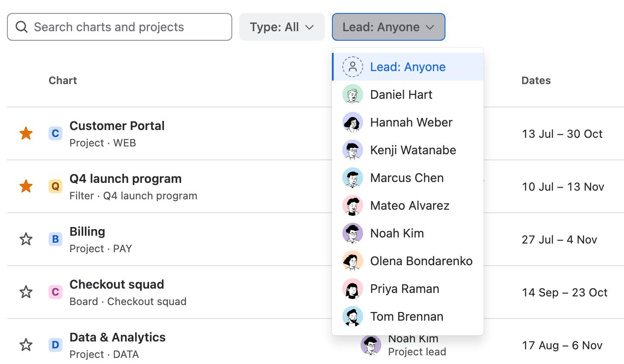Click Noah Kim's avatar in the dropdown

click(x=353, y=233)
